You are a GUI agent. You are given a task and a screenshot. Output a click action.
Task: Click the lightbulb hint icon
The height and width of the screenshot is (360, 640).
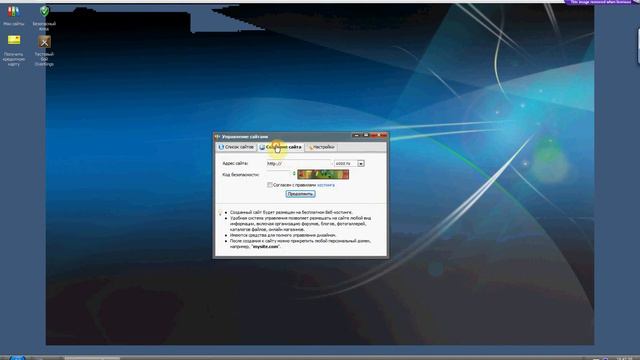[x=220, y=213]
